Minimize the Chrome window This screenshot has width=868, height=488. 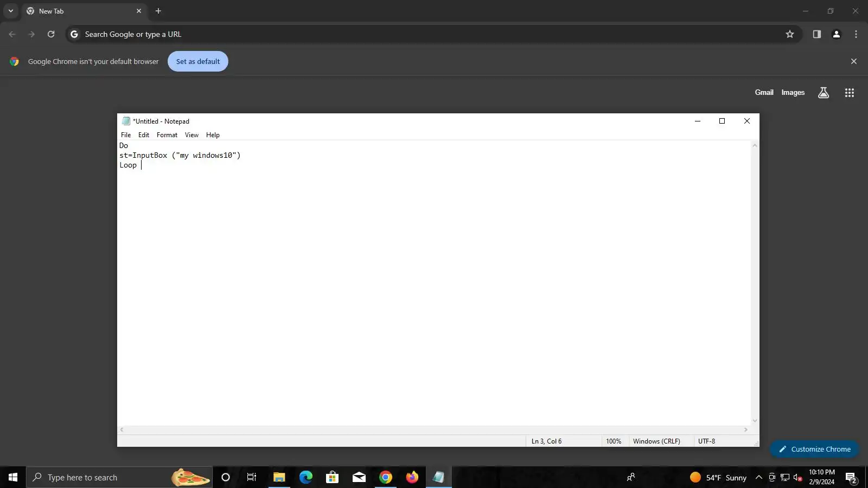806,11
